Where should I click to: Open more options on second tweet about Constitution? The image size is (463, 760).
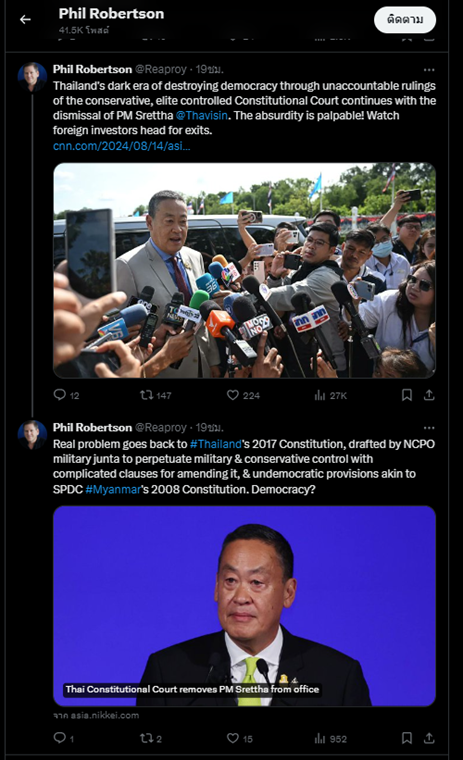click(429, 428)
